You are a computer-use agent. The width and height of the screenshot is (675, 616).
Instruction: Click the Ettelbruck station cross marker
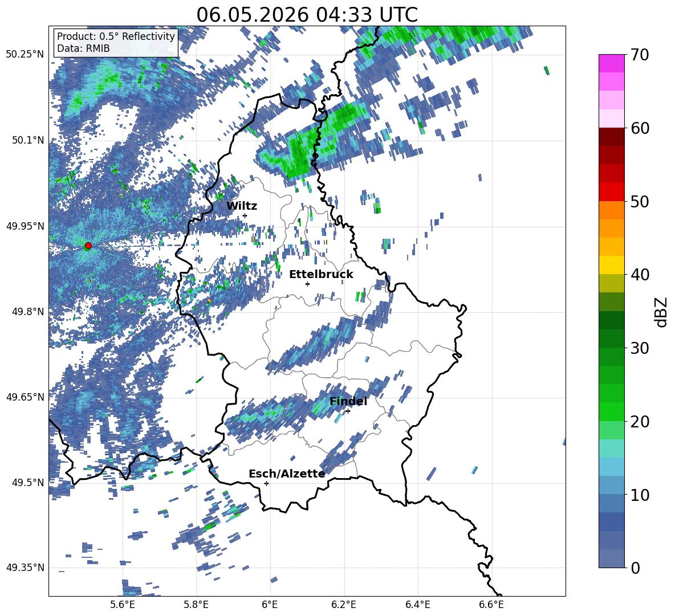point(307,284)
